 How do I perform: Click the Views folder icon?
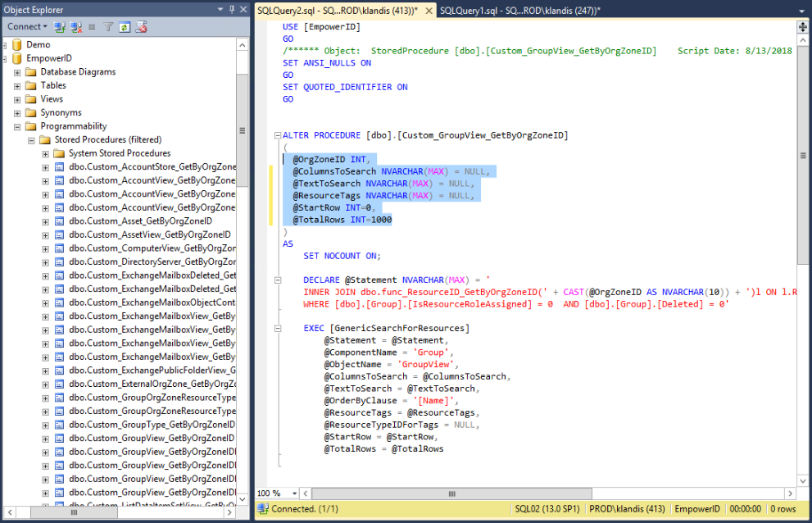click(31, 98)
